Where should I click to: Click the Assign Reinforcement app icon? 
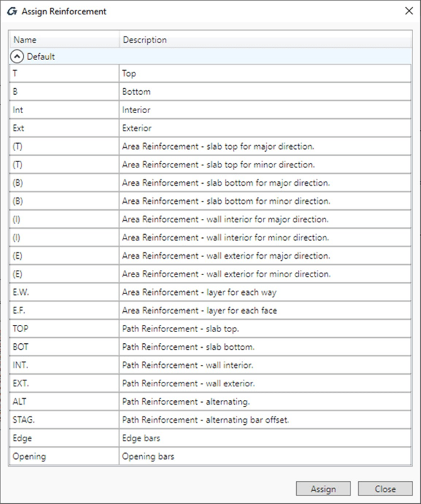[x=11, y=11]
